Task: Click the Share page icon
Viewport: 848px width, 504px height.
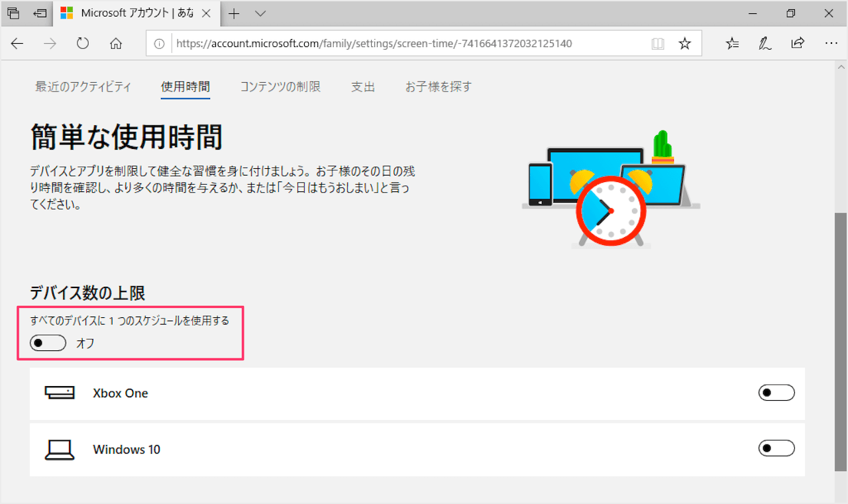Action: click(798, 44)
